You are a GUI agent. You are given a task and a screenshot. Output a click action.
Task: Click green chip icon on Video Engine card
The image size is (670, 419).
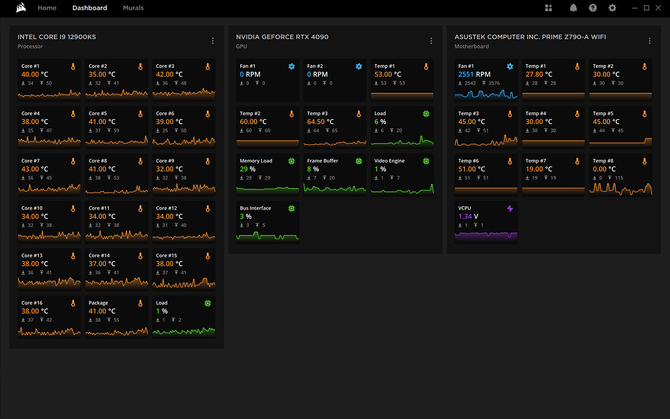tap(426, 161)
